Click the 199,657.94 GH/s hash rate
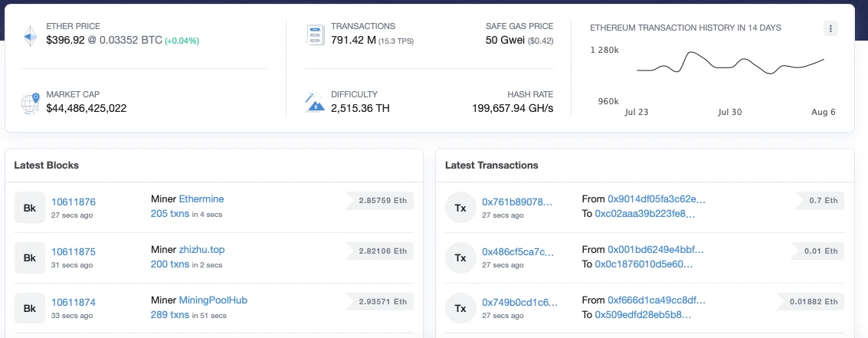868x338 pixels. point(513,108)
